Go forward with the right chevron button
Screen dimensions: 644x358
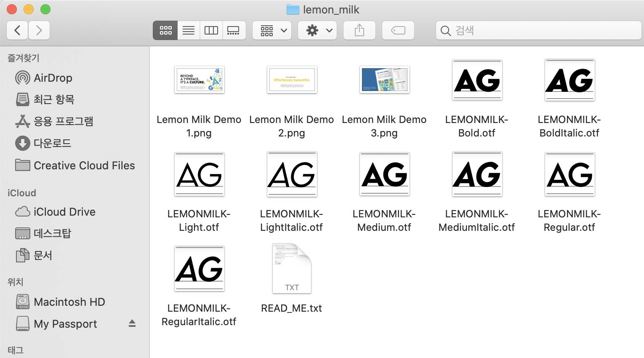point(39,30)
